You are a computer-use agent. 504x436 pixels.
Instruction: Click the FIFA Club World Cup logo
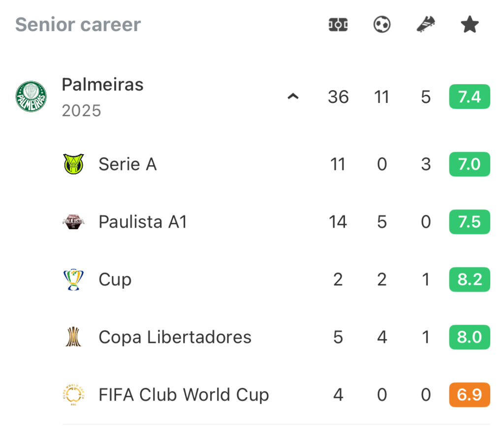[74, 395]
